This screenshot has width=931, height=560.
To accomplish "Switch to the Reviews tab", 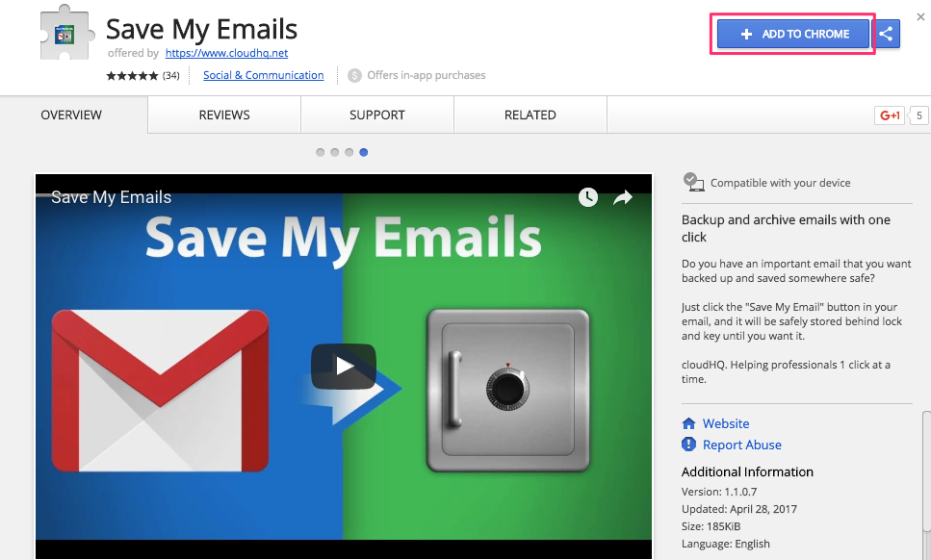I will click(224, 115).
